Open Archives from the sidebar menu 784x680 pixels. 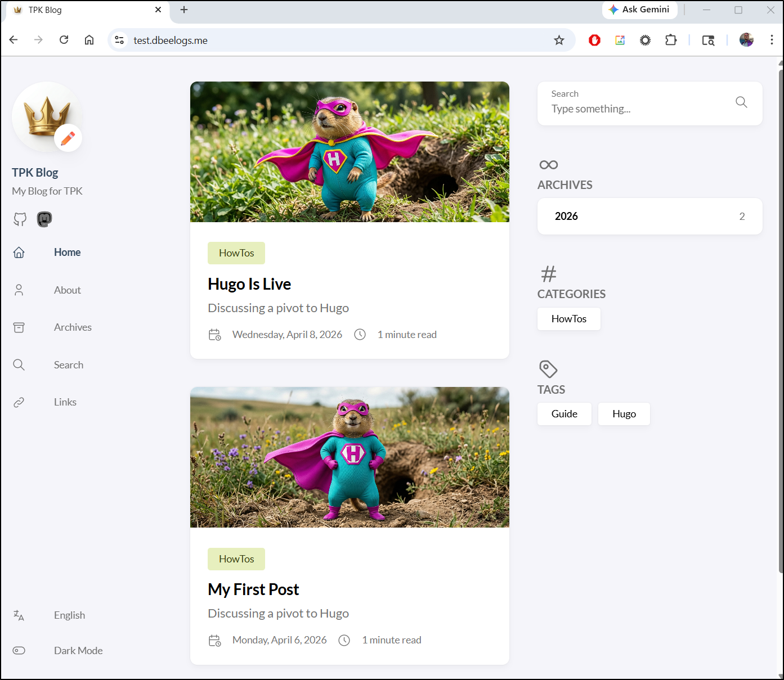tap(73, 327)
